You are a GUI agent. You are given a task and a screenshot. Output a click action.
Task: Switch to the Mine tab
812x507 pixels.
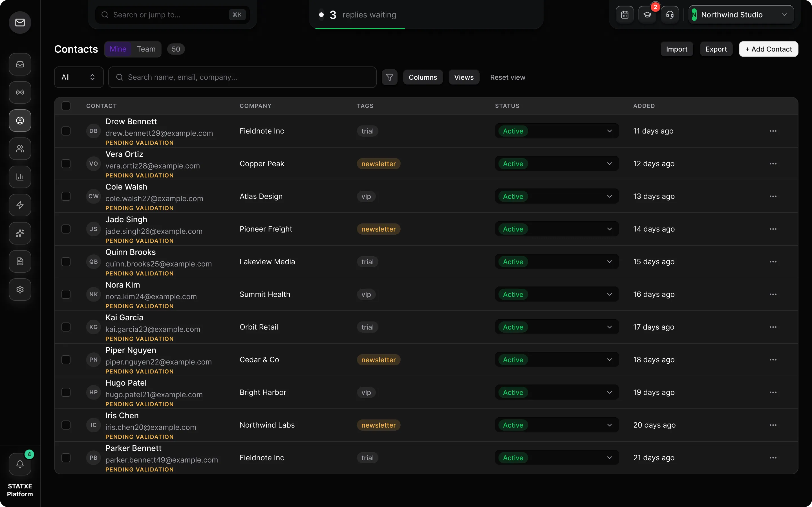pyautogui.click(x=118, y=49)
